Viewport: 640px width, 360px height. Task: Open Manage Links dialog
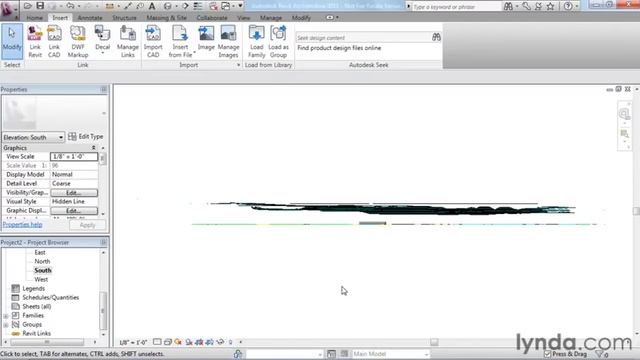tap(128, 41)
